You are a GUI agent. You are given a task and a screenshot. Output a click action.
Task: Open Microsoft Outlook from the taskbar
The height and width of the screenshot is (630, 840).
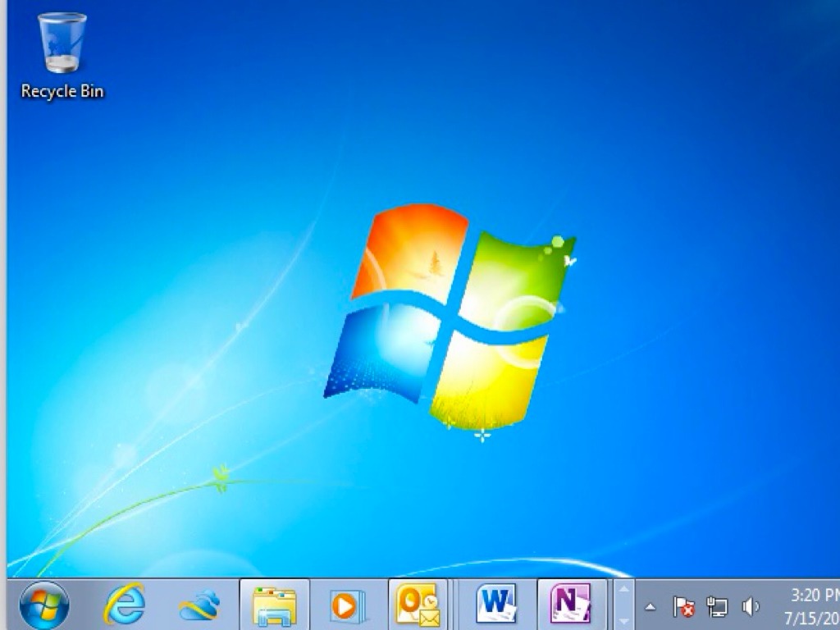(418, 606)
